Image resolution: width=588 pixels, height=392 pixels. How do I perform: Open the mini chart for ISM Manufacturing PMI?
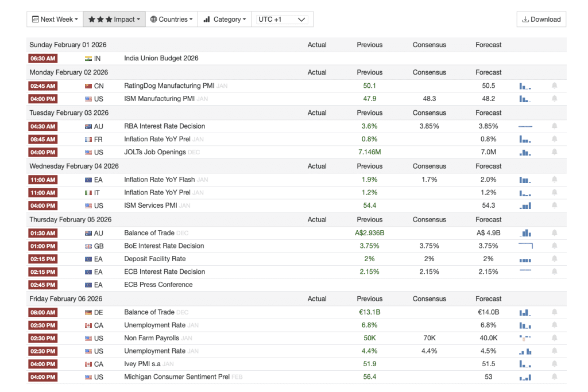(x=525, y=99)
